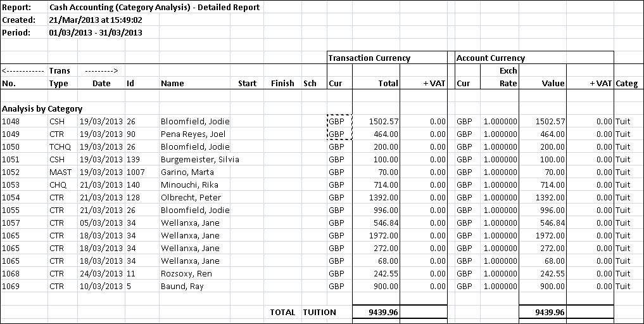Image resolution: width=644 pixels, height=324 pixels.
Task: Select the 'Analysis by Category' heading
Action: tap(42, 108)
